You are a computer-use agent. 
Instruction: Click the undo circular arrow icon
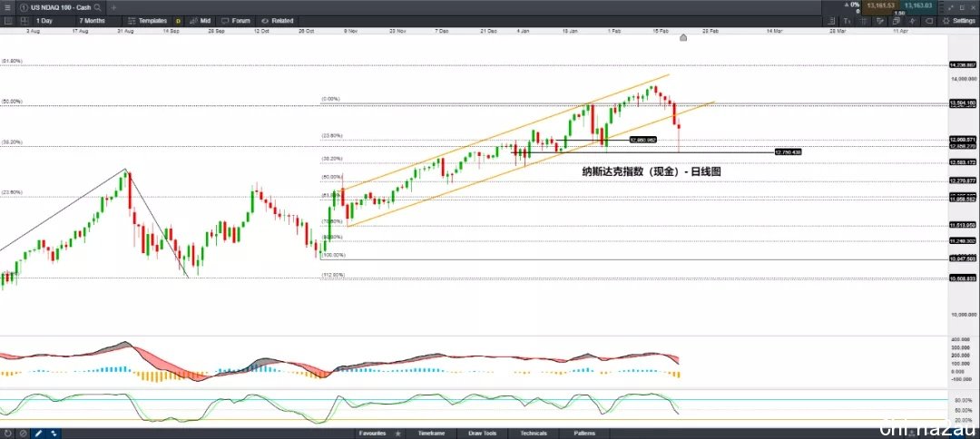8,433
